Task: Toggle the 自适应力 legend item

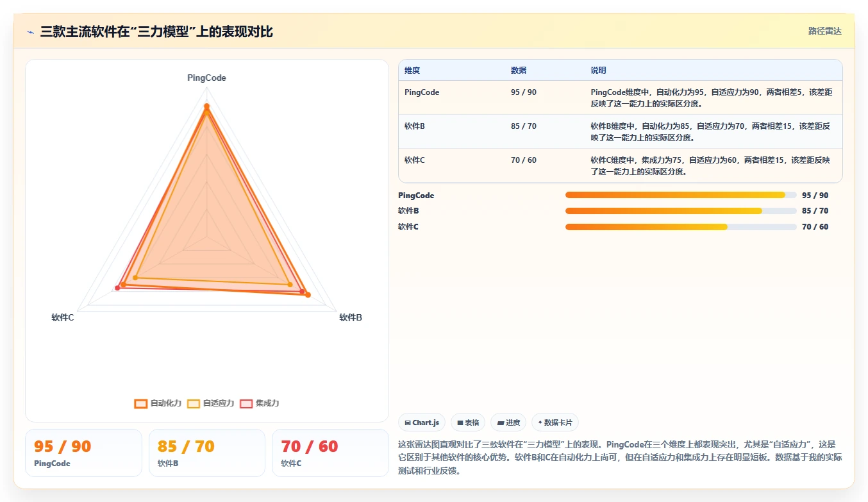Action: [210, 403]
